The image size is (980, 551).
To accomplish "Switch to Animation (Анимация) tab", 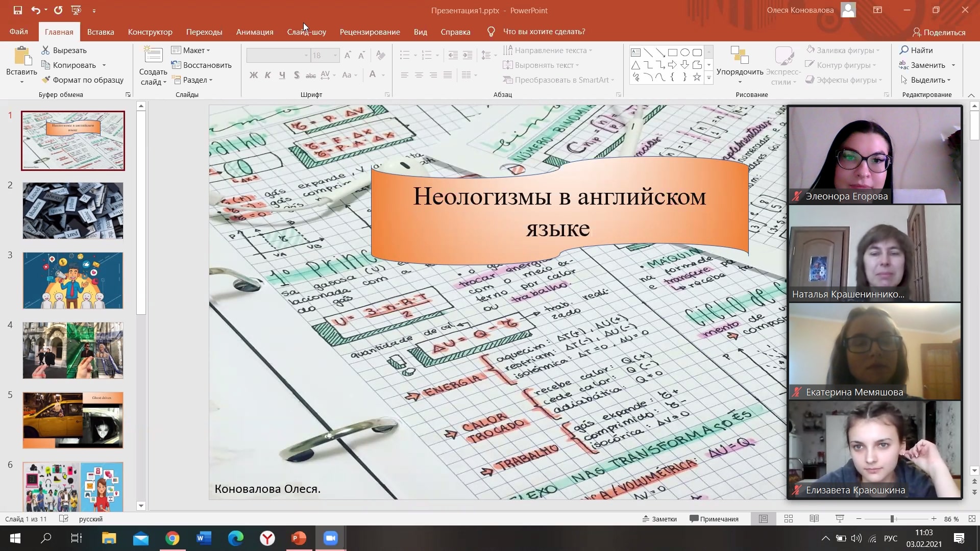I will tap(255, 32).
